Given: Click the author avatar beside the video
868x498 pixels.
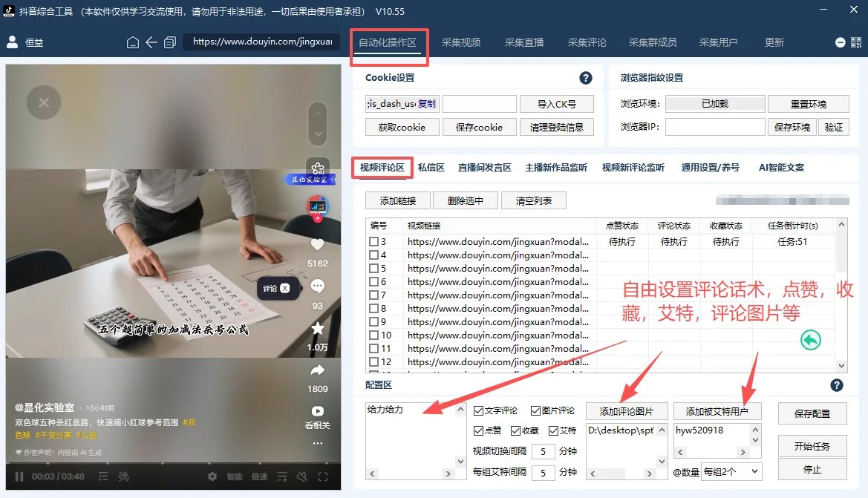Looking at the screenshot, I should [x=318, y=206].
